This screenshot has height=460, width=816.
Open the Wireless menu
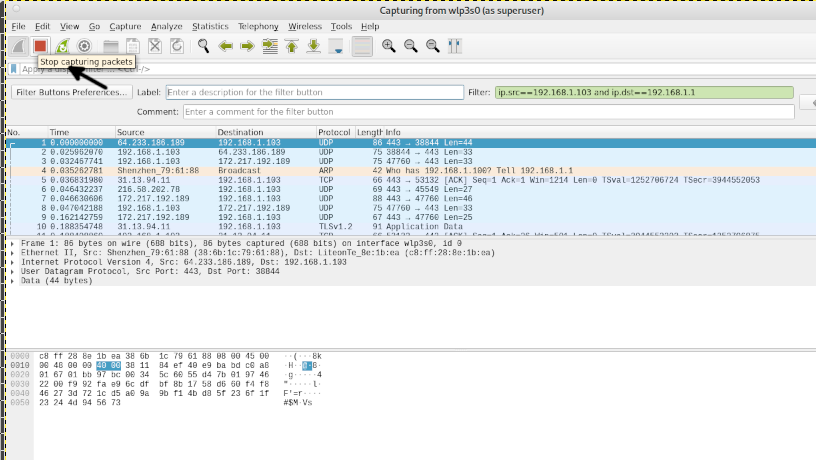click(304, 27)
